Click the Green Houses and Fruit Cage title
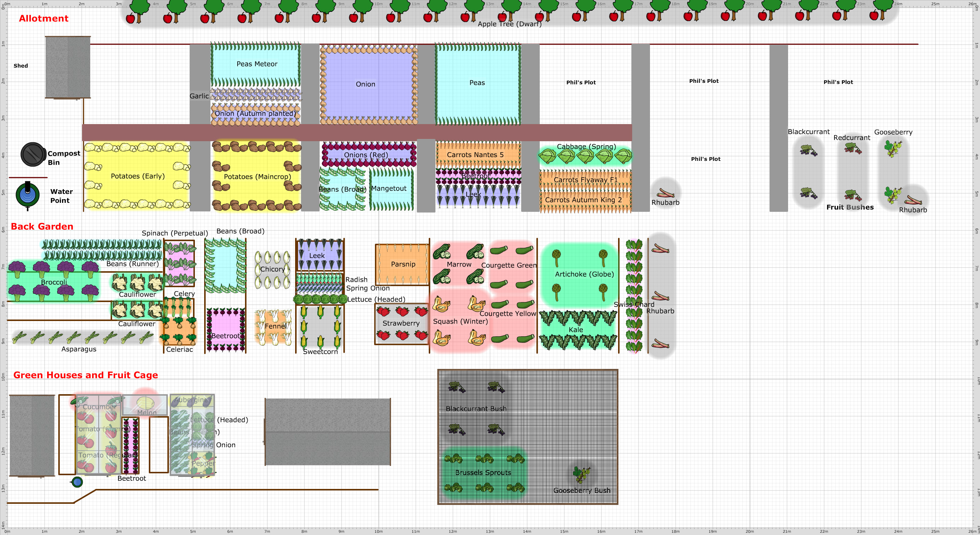The image size is (980, 535). 86,375
